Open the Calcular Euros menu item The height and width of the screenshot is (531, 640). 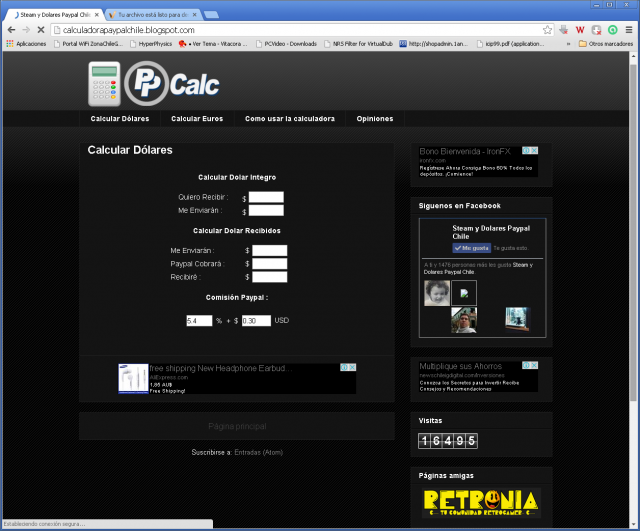coord(197,118)
